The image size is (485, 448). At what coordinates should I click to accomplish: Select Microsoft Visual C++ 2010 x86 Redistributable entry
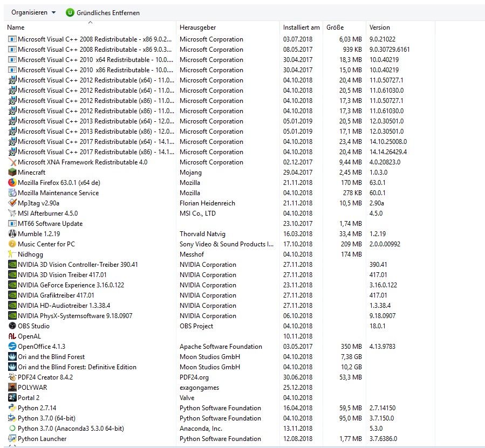point(95,70)
